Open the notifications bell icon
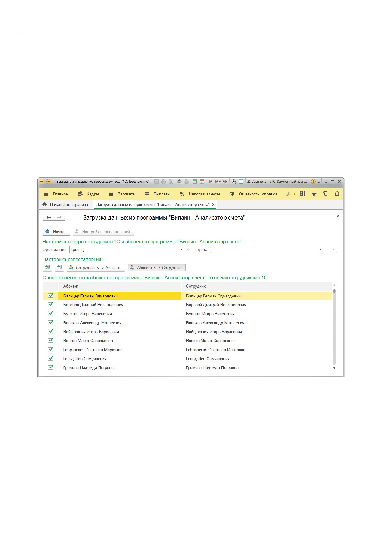392x555 pixels. click(337, 194)
